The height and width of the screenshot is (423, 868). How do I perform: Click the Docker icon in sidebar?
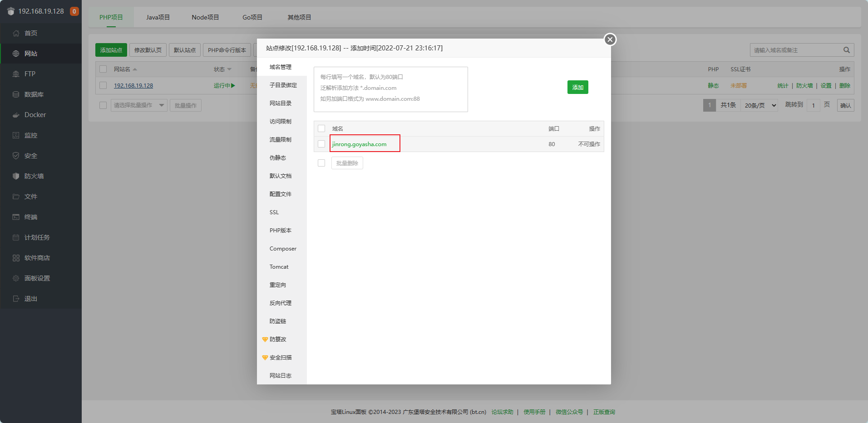point(16,115)
